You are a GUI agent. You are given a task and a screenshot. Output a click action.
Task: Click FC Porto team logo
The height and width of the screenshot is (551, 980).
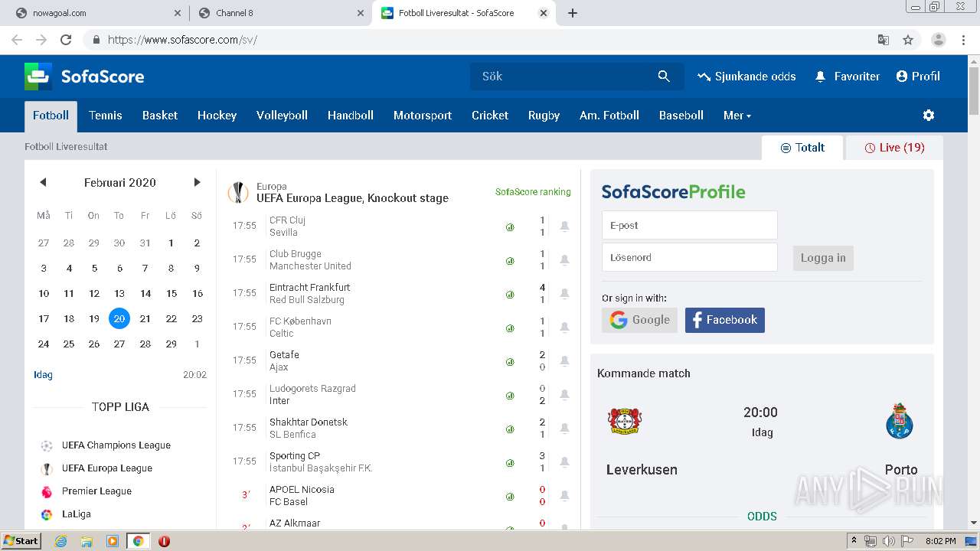point(900,421)
